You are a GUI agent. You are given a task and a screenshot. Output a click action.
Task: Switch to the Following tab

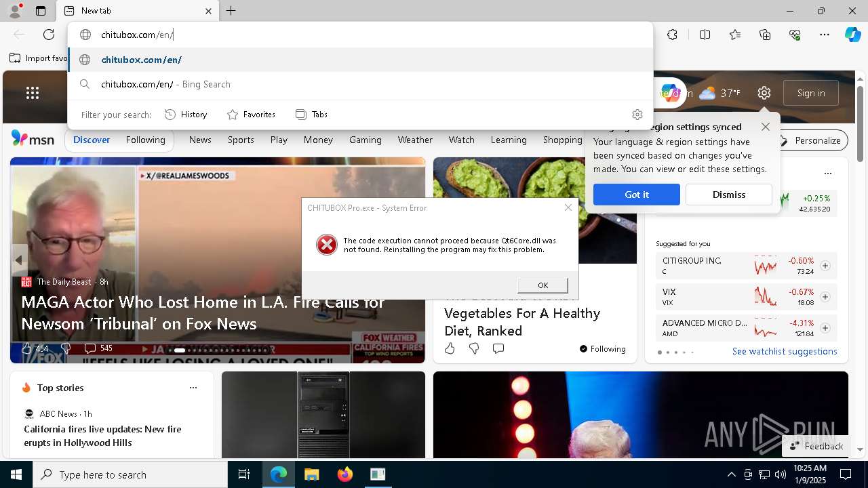click(x=145, y=140)
